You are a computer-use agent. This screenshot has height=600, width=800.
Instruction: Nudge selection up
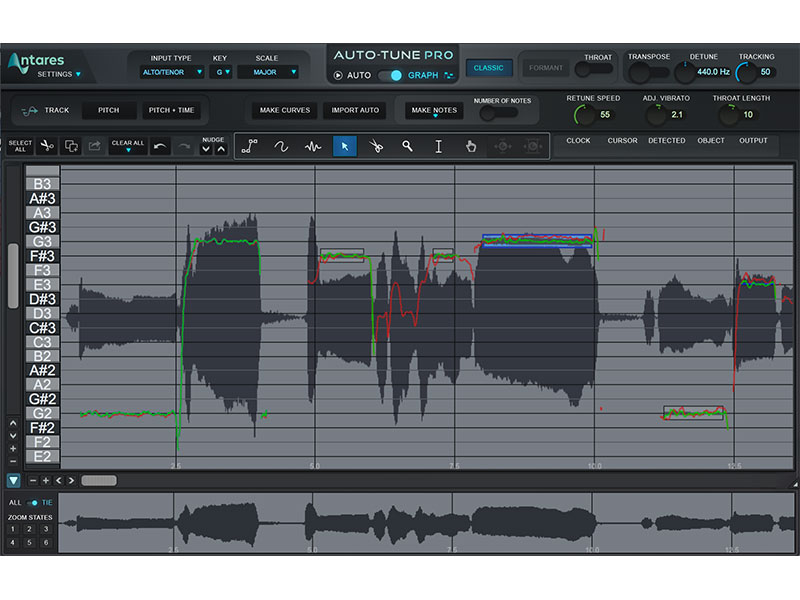pyautogui.click(x=221, y=149)
